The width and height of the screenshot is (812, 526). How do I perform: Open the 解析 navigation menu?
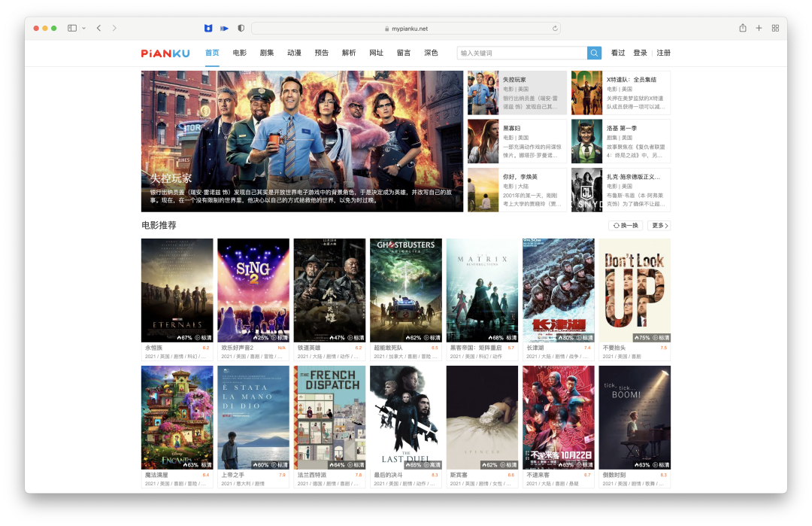click(x=349, y=53)
